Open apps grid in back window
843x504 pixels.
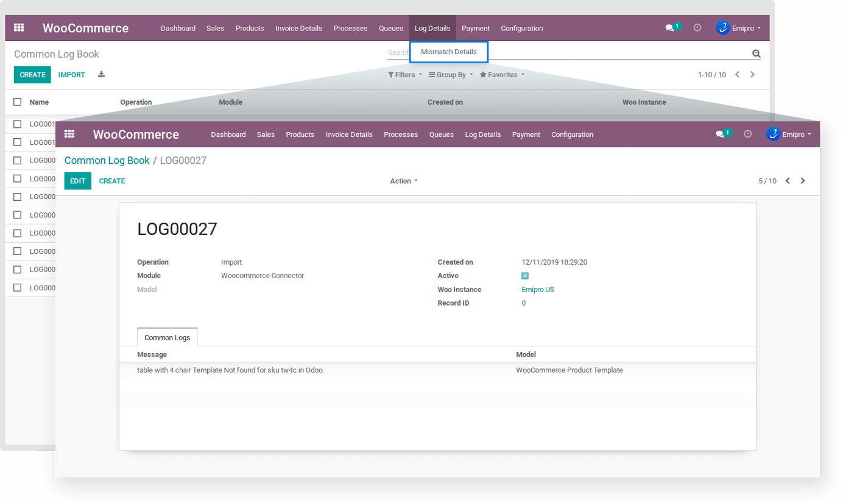point(19,28)
